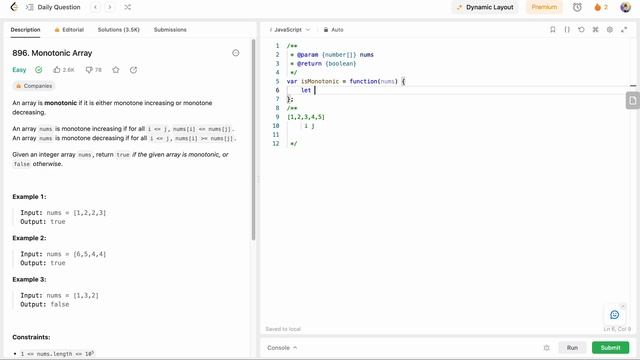Open editor settings gear icon
Image resolution: width=640 pixels, height=360 pixels.
click(x=610, y=30)
